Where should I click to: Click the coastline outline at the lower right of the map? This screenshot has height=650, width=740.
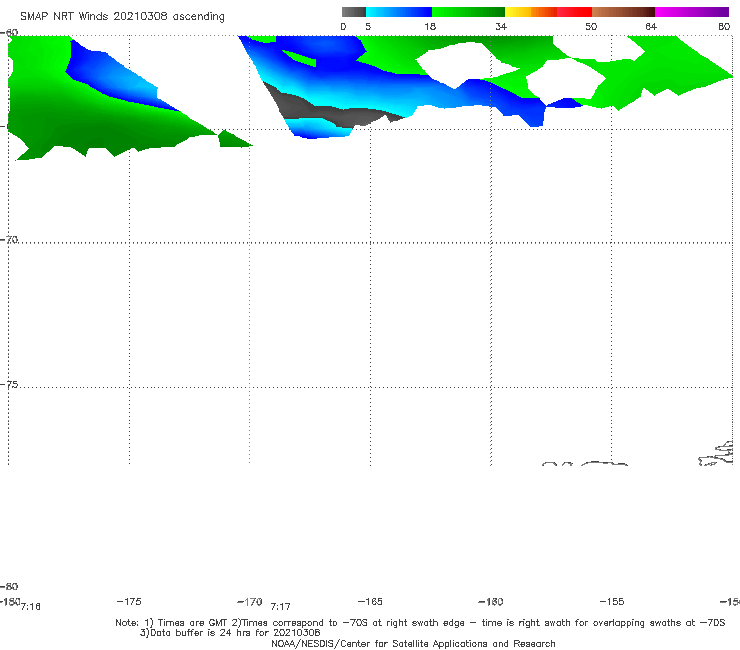[x=716, y=454]
